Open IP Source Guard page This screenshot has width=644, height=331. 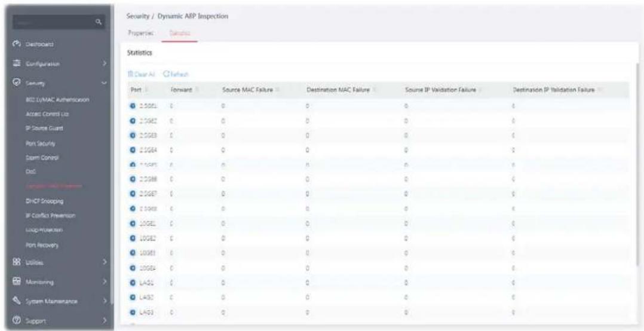44,128
